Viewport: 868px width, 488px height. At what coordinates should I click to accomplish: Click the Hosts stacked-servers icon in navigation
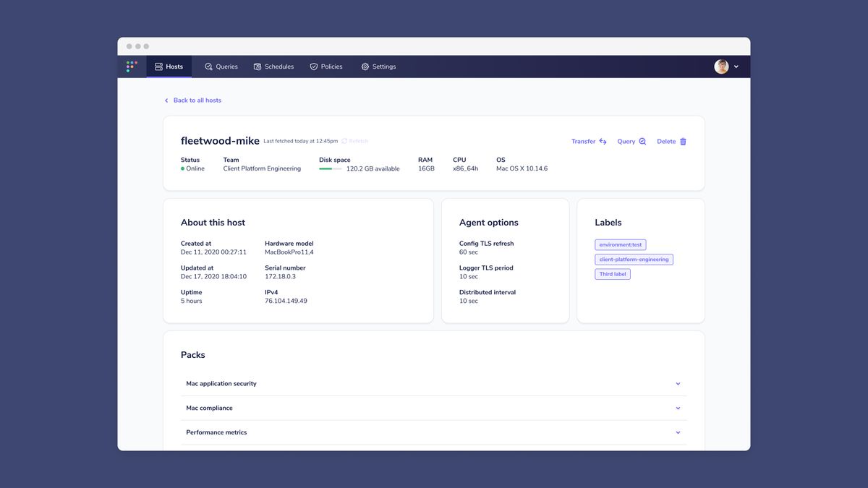click(157, 66)
